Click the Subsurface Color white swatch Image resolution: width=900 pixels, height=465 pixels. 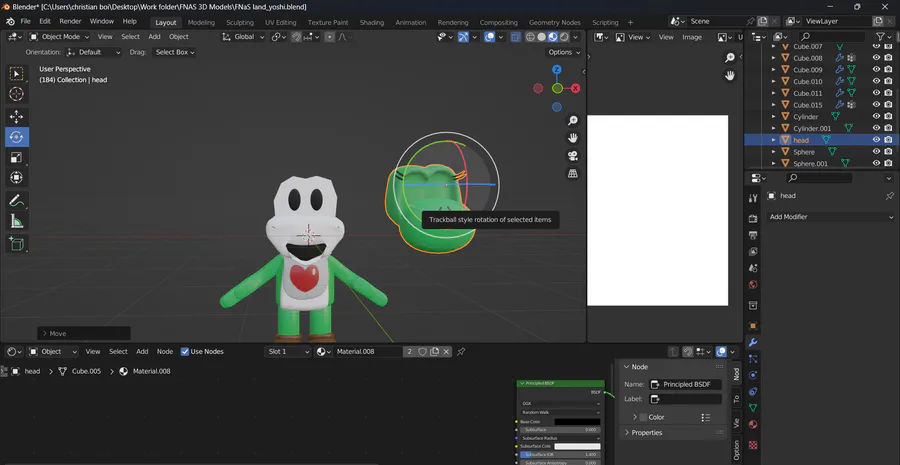click(577, 446)
